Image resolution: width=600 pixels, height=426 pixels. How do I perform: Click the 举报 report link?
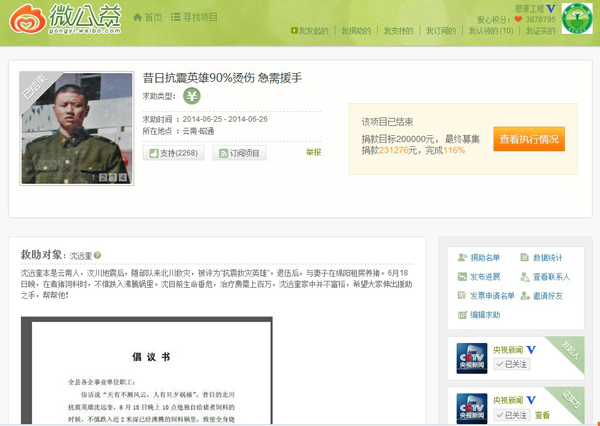click(313, 152)
